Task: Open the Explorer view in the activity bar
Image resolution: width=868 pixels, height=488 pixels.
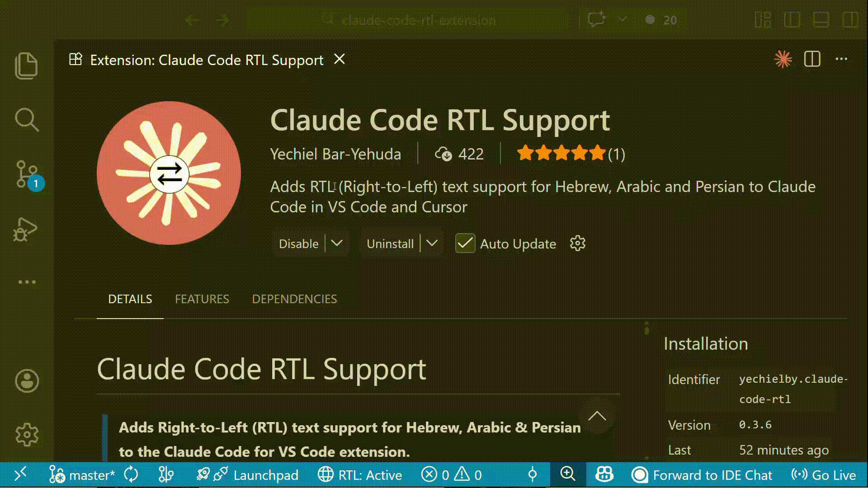Action: point(27,66)
